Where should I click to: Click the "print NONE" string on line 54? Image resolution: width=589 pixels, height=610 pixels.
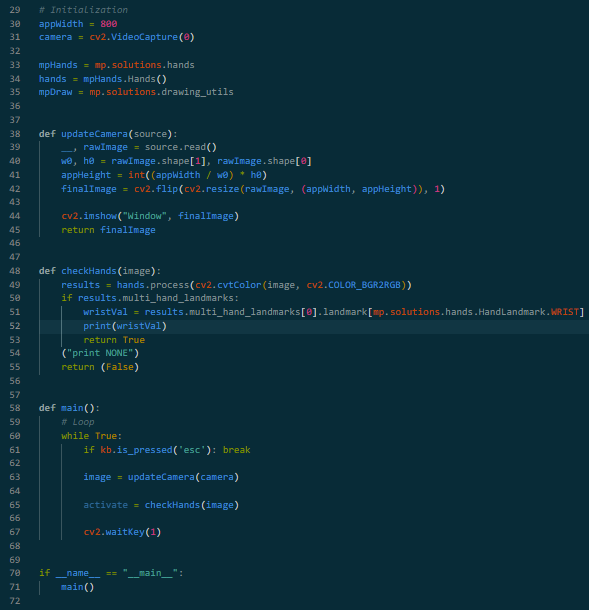(x=100, y=353)
